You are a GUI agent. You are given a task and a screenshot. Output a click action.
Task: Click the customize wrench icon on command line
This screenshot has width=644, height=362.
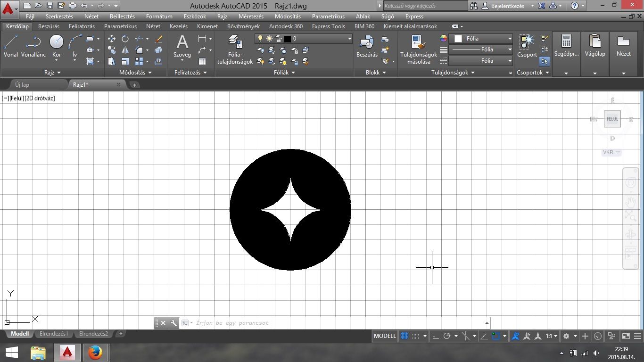coord(173,323)
